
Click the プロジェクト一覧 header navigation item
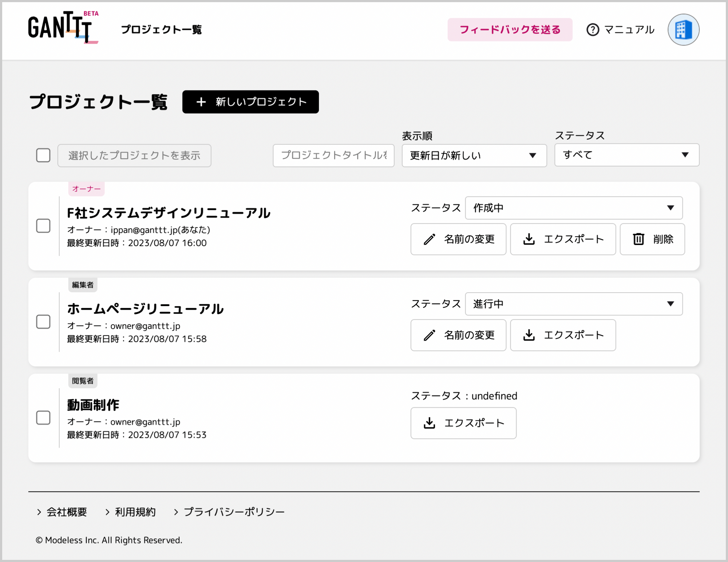click(161, 29)
